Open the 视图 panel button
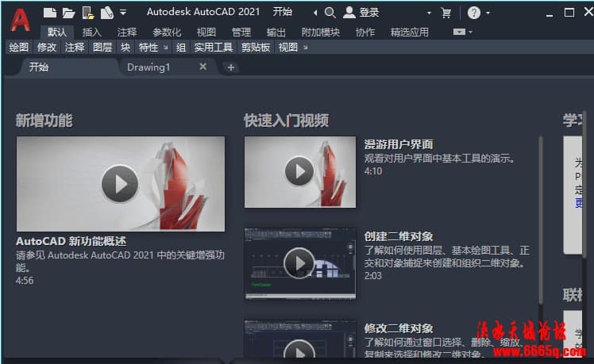Viewport: 594px width, 364px height. coord(288,48)
